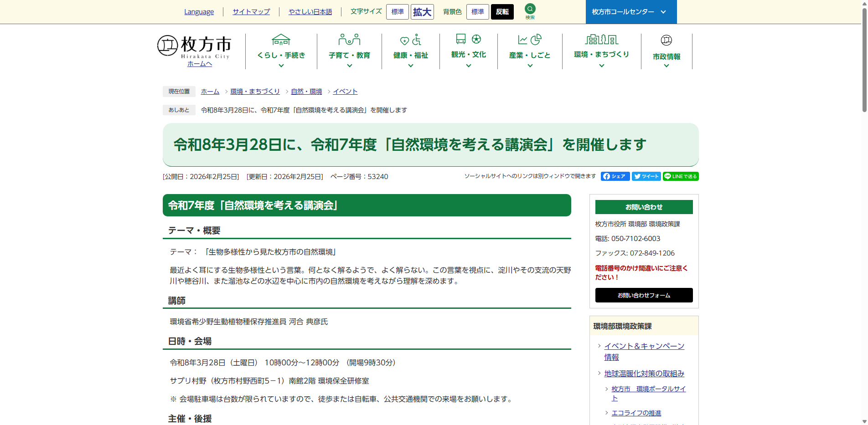Open the サイトマップ link

(x=251, y=12)
